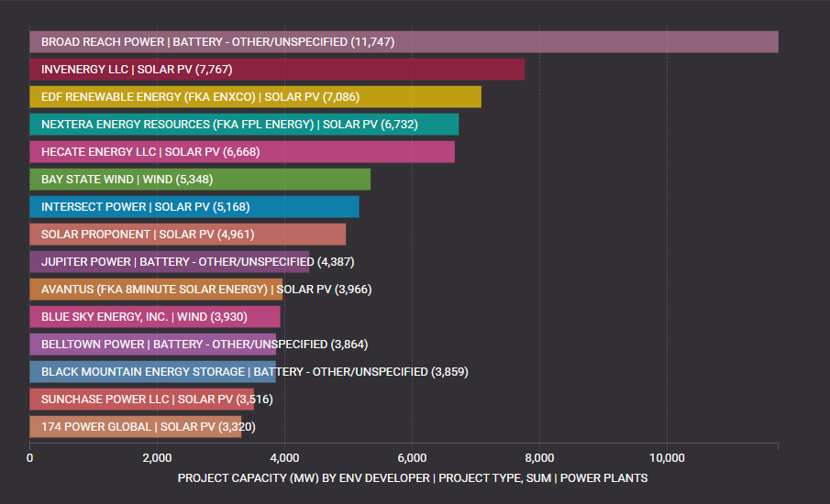Click the 6,000 x-axis tick label
The width and height of the screenshot is (830, 504).
click(x=412, y=458)
